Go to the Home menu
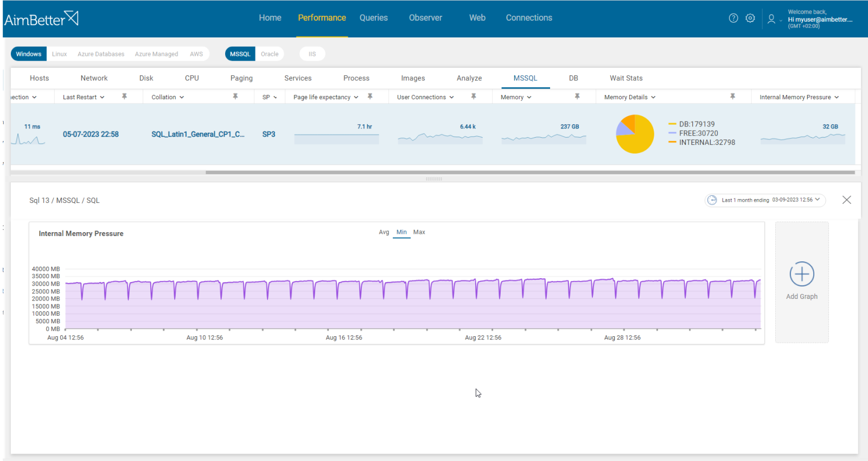The height and width of the screenshot is (461, 868). point(270,18)
